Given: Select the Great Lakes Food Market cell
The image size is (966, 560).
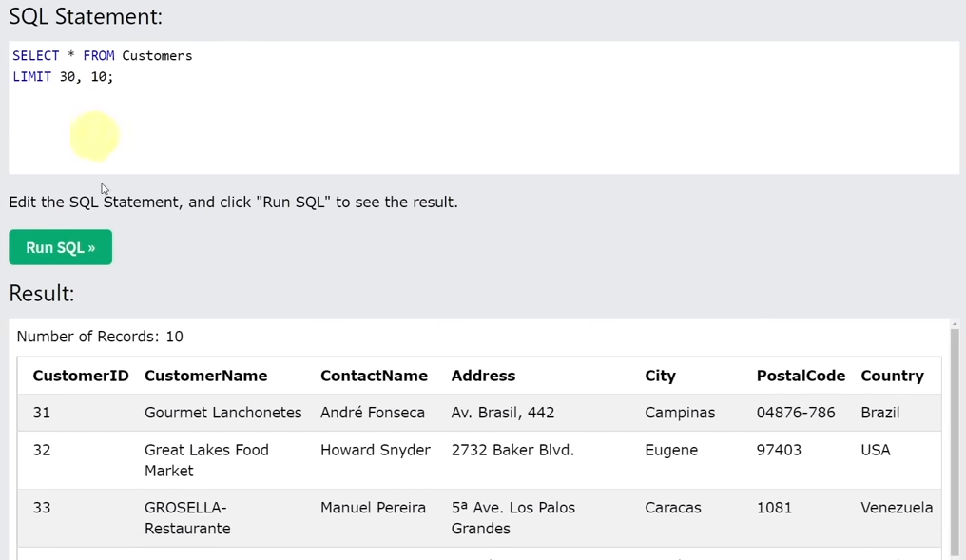Looking at the screenshot, I should 206,460.
